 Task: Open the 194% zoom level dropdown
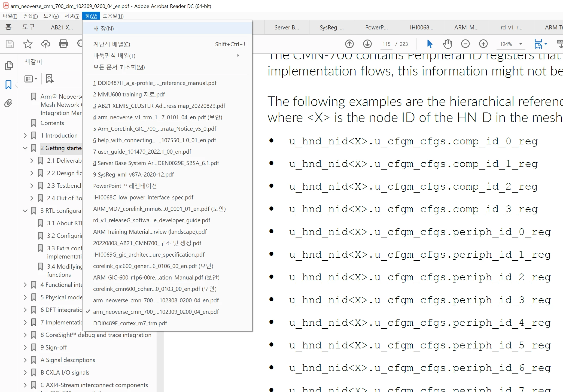click(x=521, y=44)
